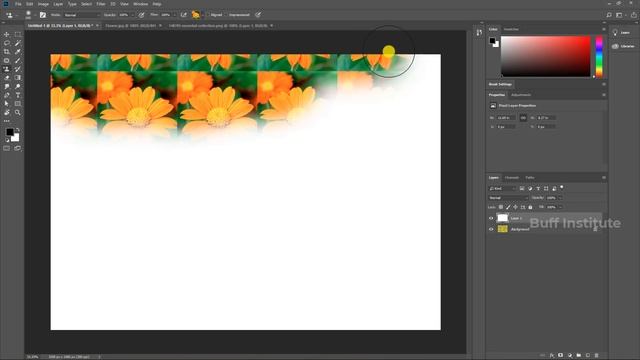This screenshot has height=360, width=640.
Task: Select the Dodge tool
Action: click(18, 86)
